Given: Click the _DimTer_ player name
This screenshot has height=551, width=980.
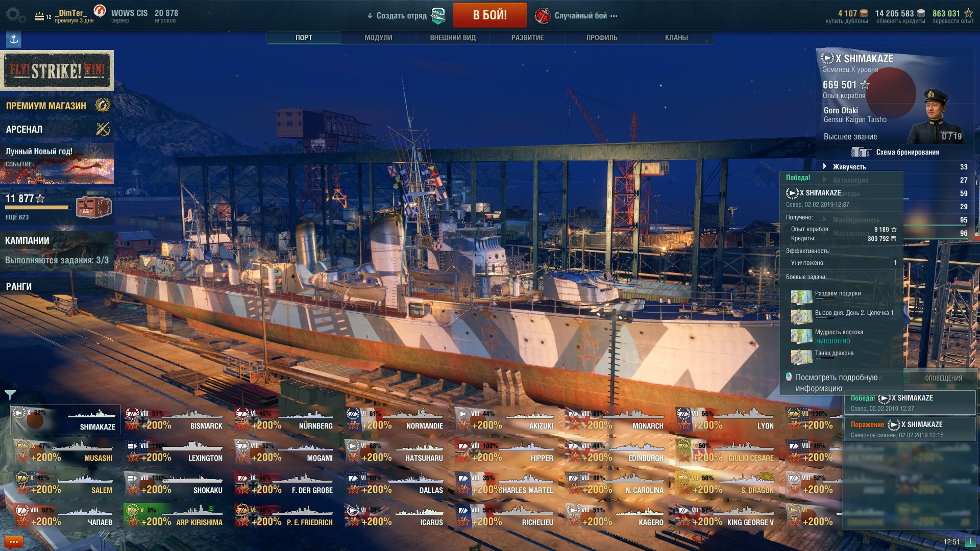Looking at the screenshot, I should tap(70, 13).
